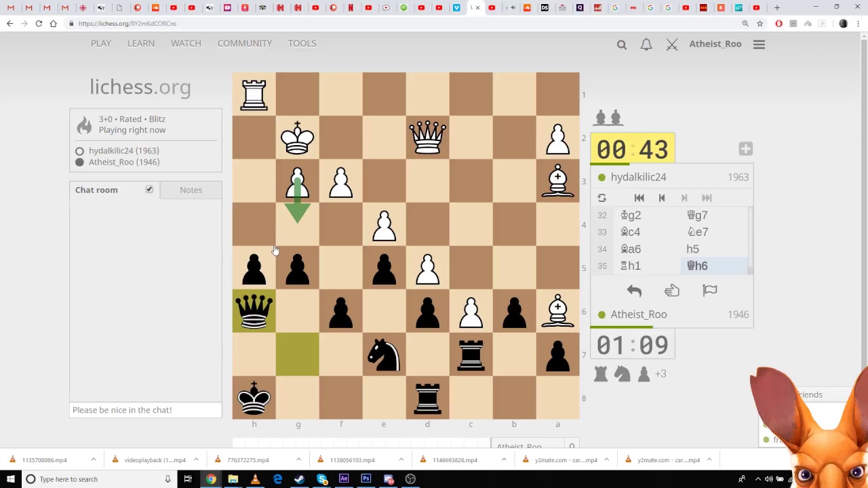Give opponent more time with plus icon
Screen dimensions: 868x488
(745, 149)
